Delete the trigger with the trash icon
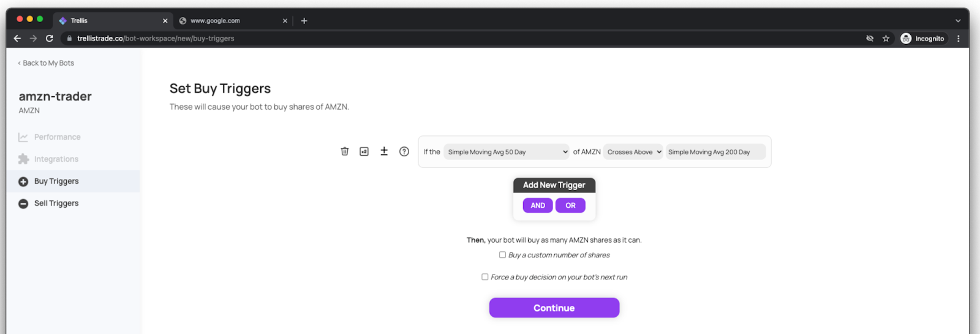980x334 pixels. click(x=345, y=151)
